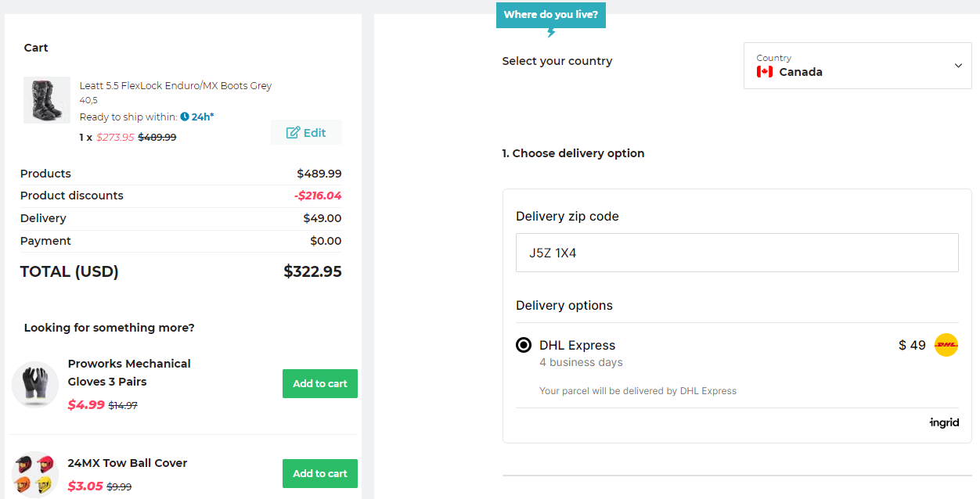
Task: Open the 24MX Tow Ball Cover image
Action: (x=35, y=475)
